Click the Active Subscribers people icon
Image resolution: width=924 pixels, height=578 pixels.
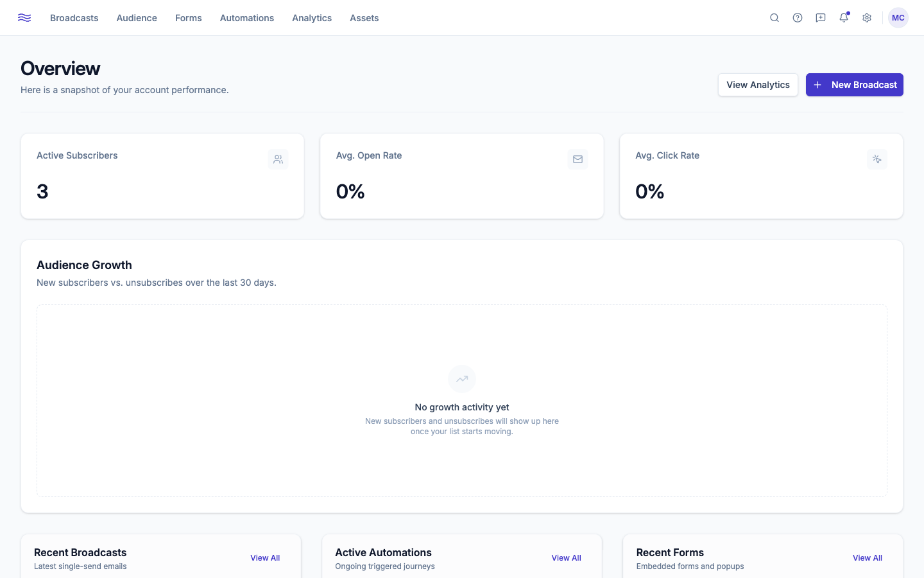(278, 159)
